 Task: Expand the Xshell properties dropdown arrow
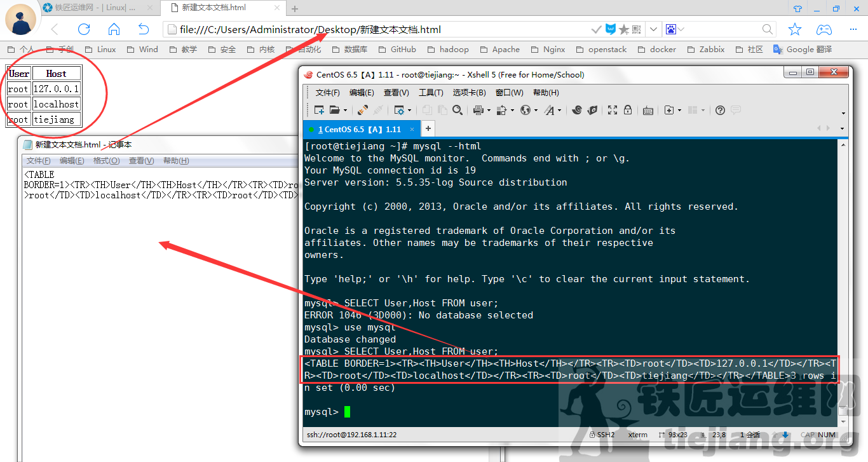pyautogui.click(x=409, y=111)
